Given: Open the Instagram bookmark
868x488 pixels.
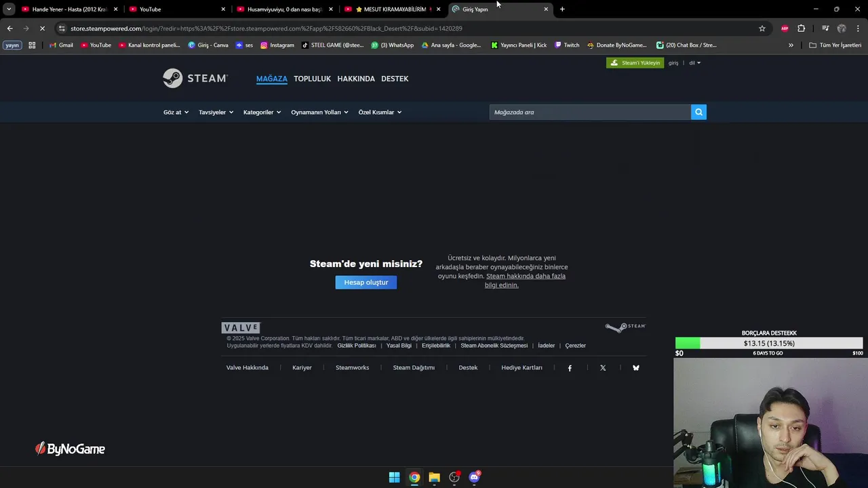Looking at the screenshot, I should click(277, 45).
